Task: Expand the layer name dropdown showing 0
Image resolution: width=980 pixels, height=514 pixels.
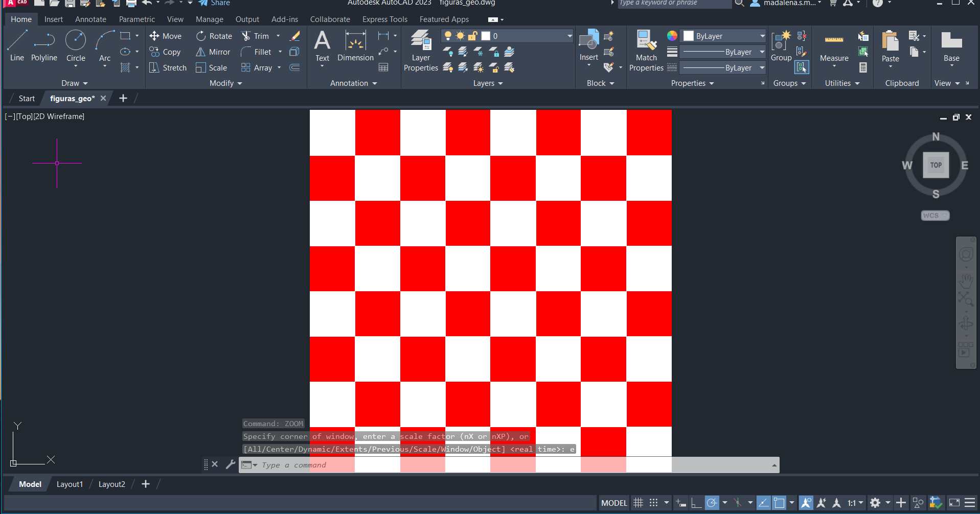Action: pos(569,36)
